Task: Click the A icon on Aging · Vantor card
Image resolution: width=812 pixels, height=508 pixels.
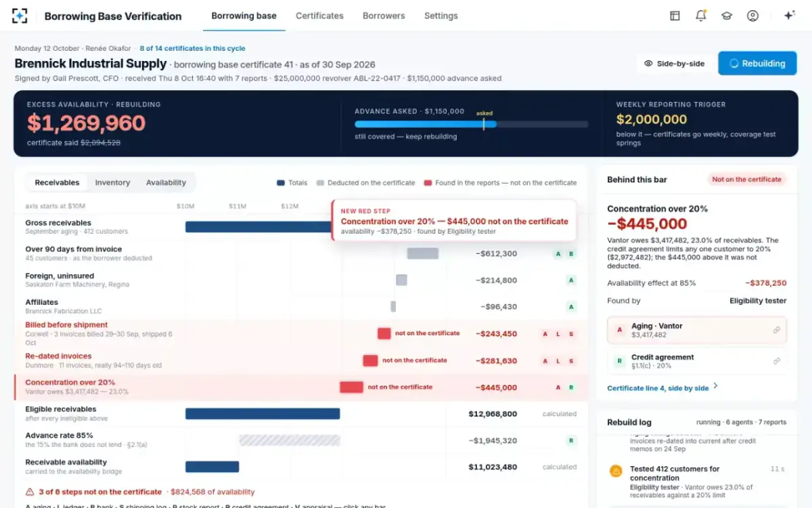Action: [x=619, y=331]
